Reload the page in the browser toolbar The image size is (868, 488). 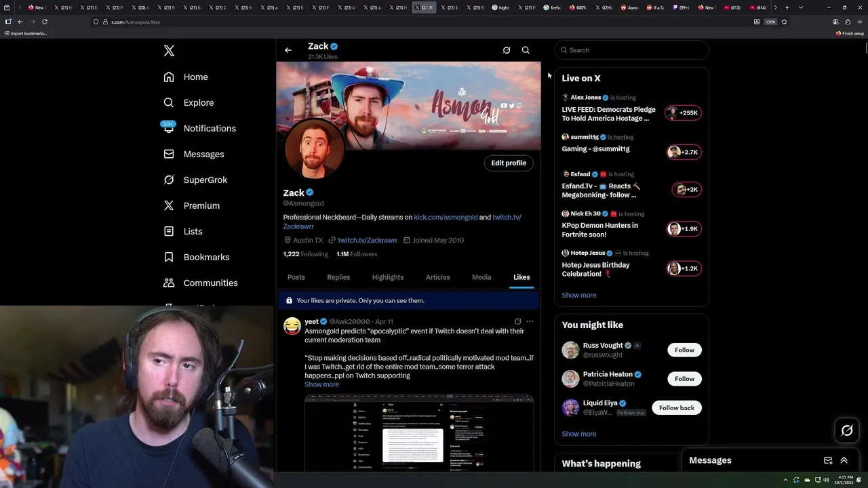point(45,22)
